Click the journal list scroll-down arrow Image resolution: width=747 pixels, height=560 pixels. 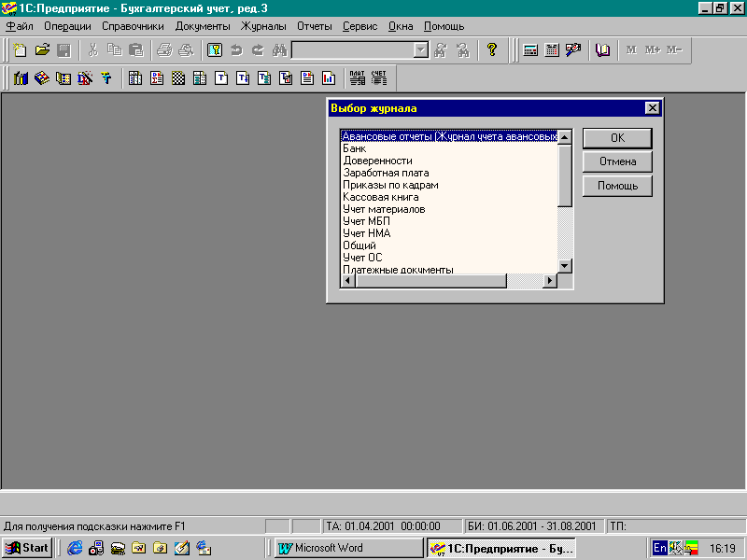[x=565, y=266]
